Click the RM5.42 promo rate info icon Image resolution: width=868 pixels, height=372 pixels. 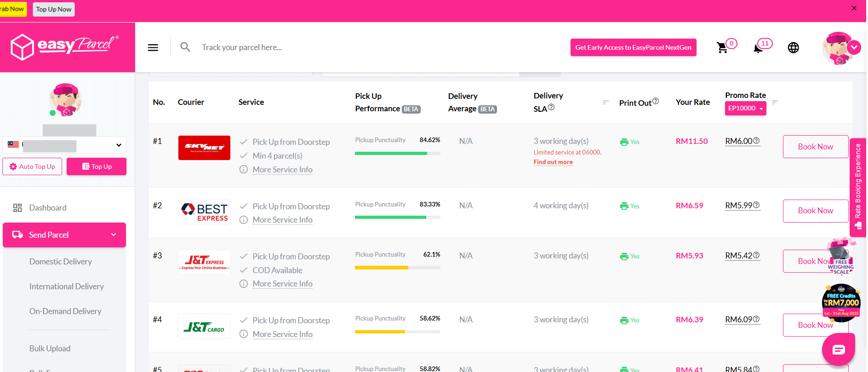click(756, 255)
